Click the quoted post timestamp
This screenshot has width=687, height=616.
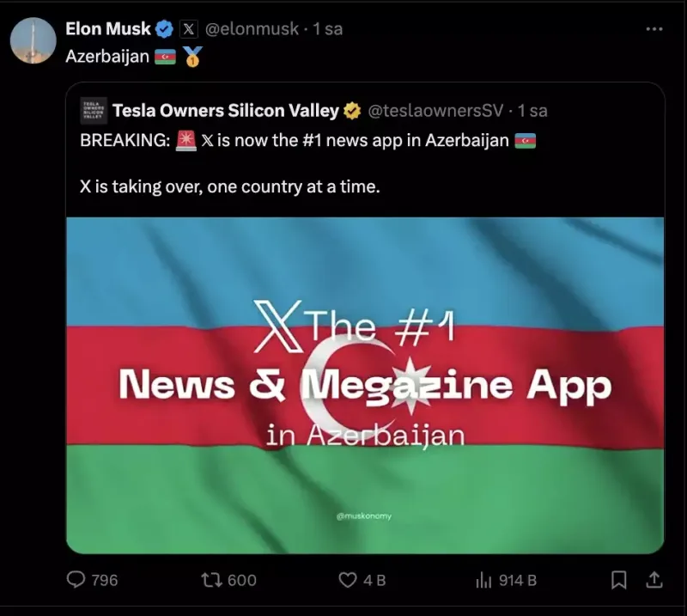(532, 111)
